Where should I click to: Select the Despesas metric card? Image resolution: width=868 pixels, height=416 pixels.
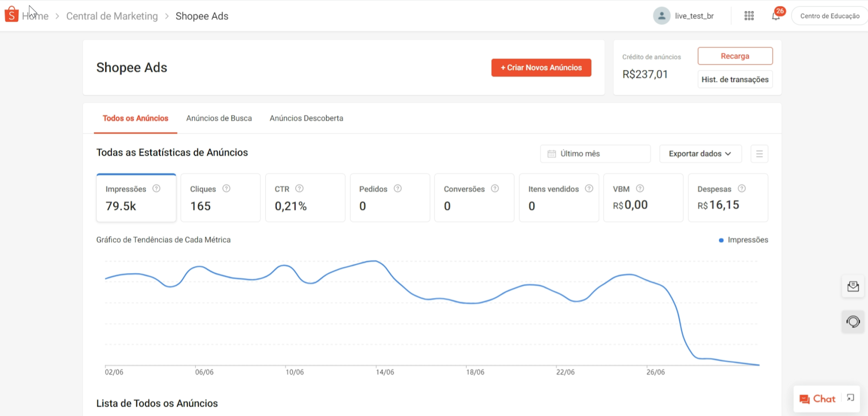tap(728, 198)
